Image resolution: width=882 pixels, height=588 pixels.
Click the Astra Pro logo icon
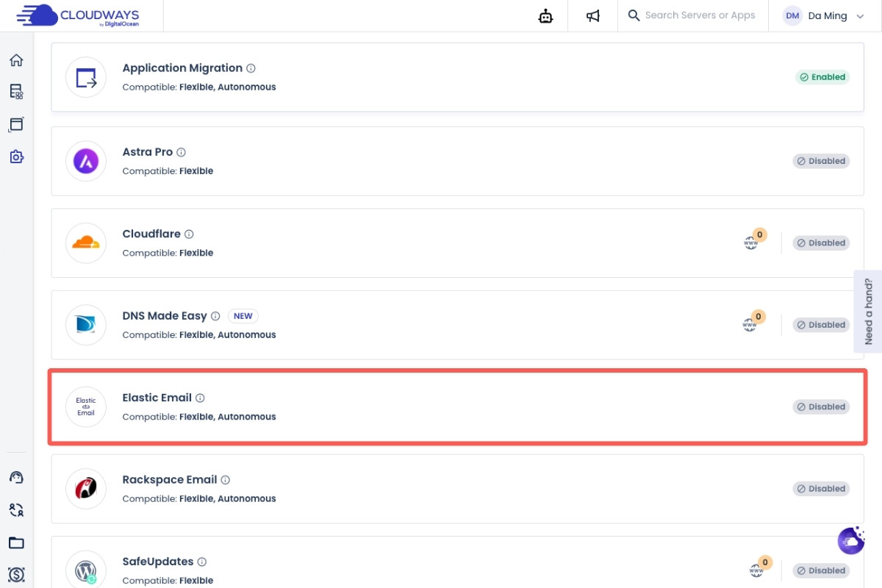click(x=86, y=161)
